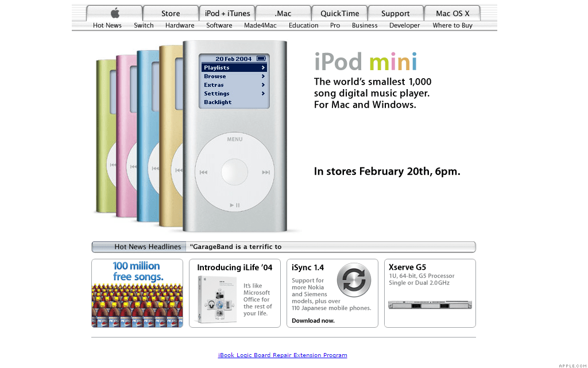This screenshot has height=368, width=588.
Task: Click the iBook Logic Board Repair link
Action: pyautogui.click(x=283, y=355)
